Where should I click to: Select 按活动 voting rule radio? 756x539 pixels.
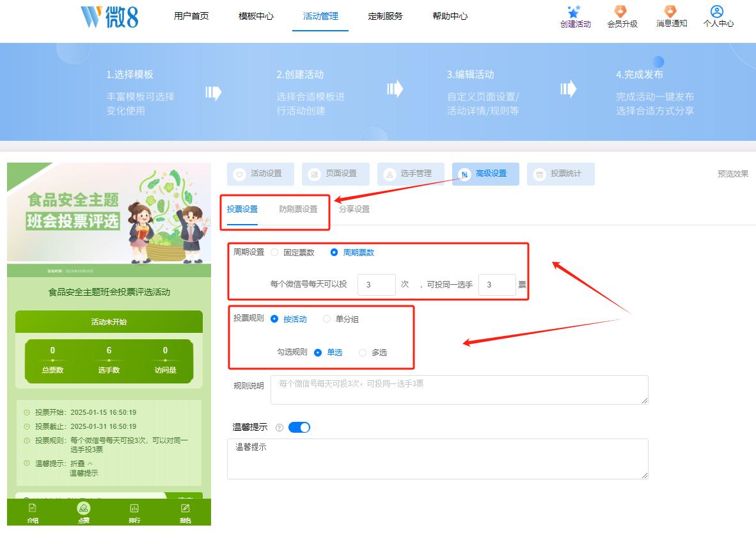(274, 319)
